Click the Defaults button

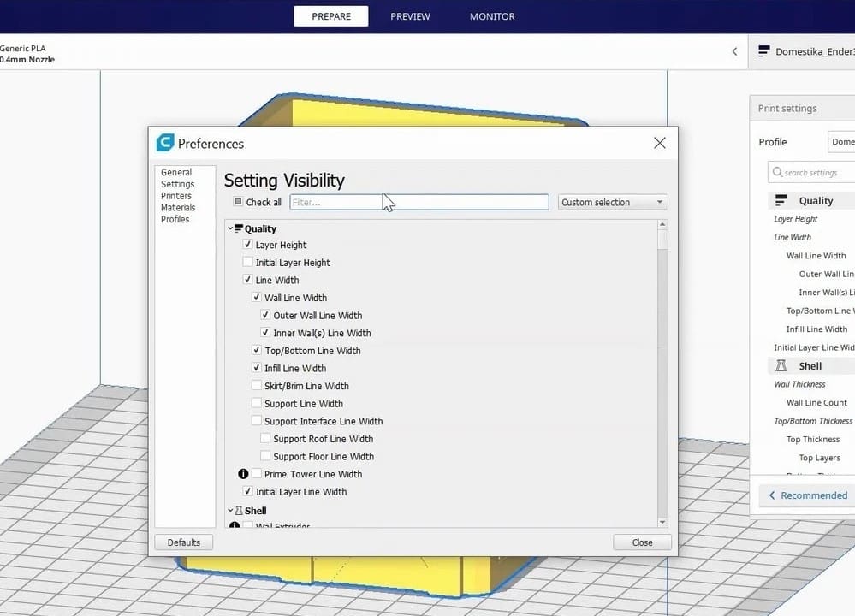pyautogui.click(x=184, y=542)
